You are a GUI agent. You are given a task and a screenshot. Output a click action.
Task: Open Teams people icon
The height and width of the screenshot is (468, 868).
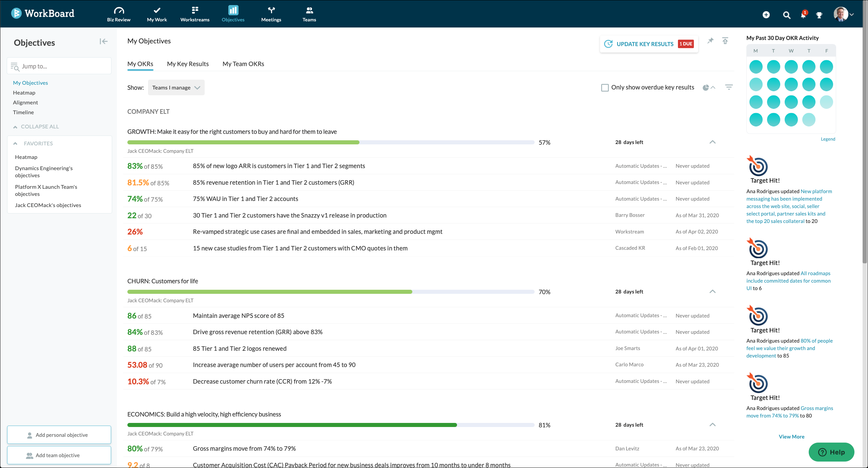309,10
